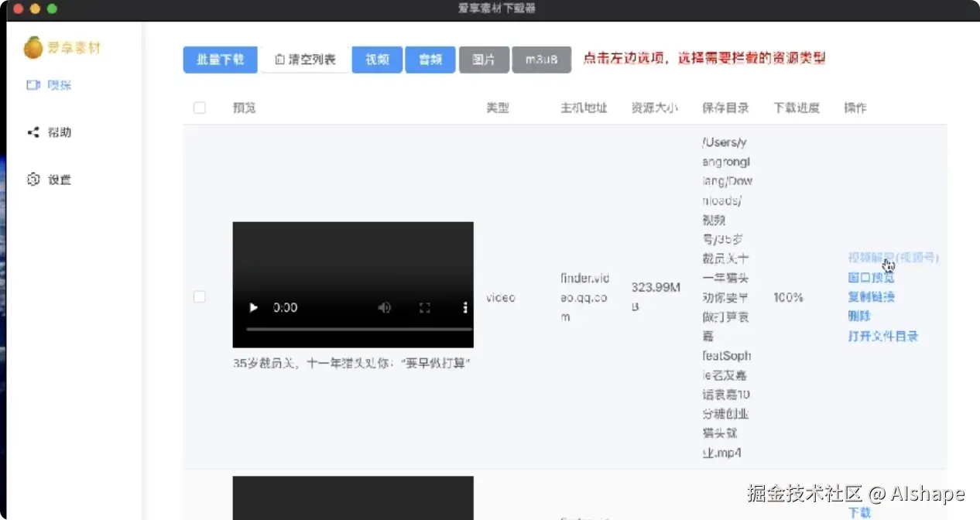Click the 资源大小 column header

click(x=655, y=108)
